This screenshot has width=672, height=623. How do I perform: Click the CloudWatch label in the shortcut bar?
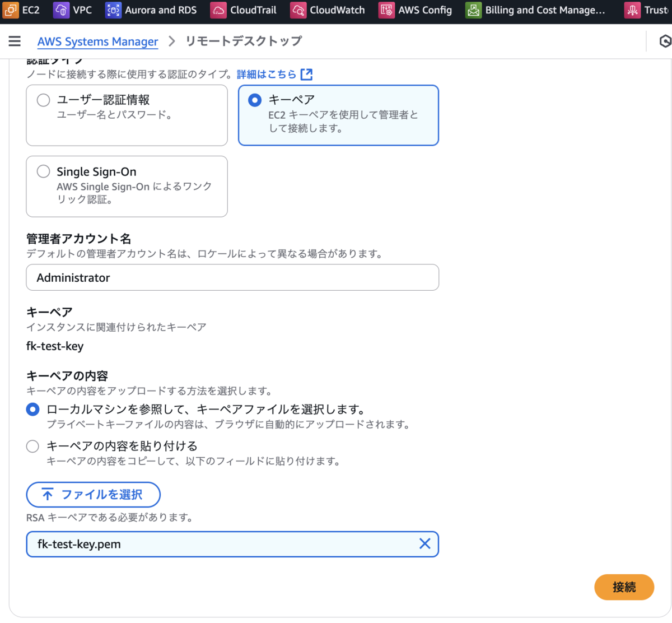click(337, 10)
